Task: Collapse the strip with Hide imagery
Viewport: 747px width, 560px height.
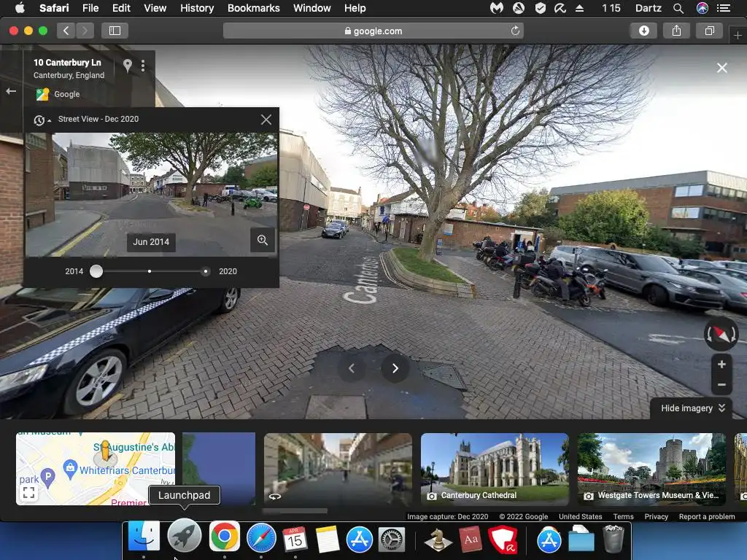Action: (x=693, y=408)
